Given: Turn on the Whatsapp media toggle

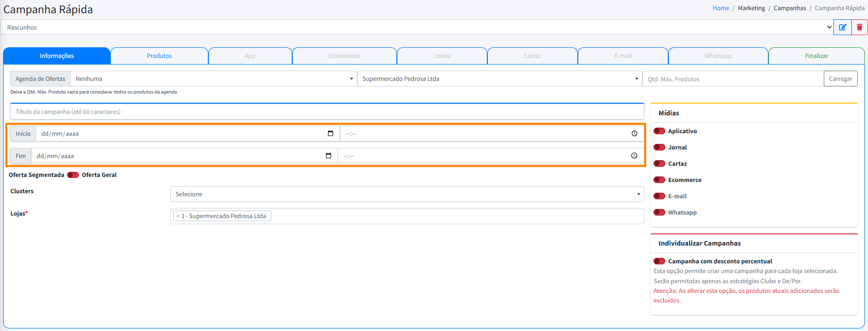Looking at the screenshot, I should tap(659, 213).
